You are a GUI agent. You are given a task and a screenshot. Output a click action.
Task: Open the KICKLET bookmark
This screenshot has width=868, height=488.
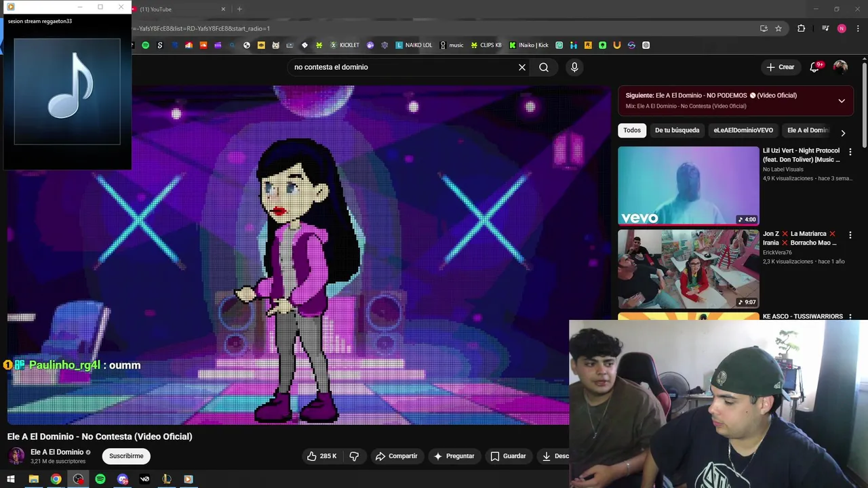344,45
